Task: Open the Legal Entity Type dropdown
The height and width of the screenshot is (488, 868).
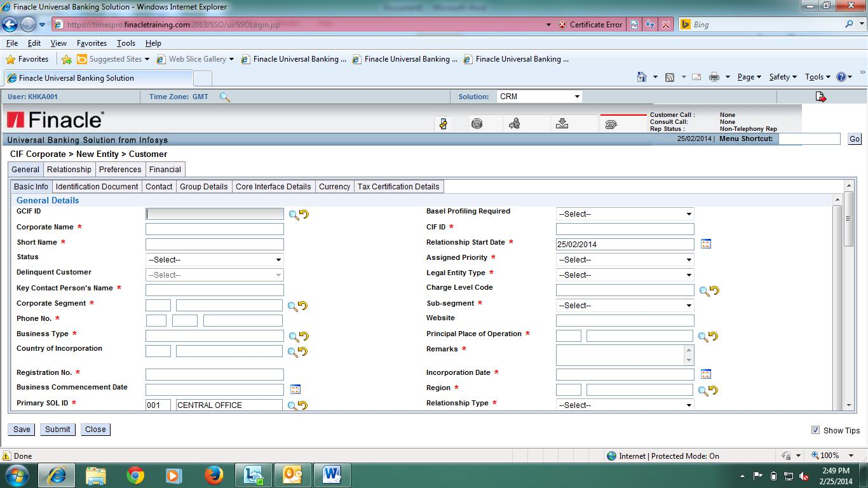Action: (x=689, y=274)
